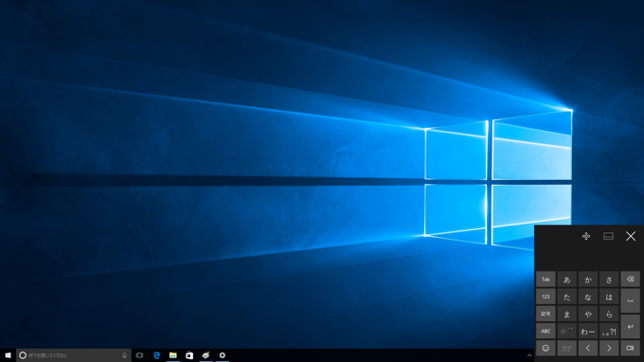Open the Windows Start menu
The height and width of the screenshot is (362, 644).
[8, 355]
